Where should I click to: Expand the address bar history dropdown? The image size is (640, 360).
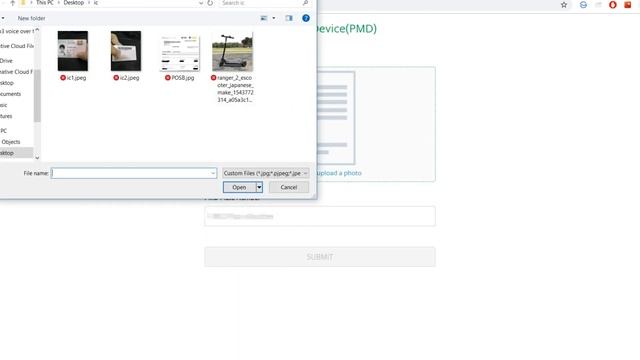point(201,3)
